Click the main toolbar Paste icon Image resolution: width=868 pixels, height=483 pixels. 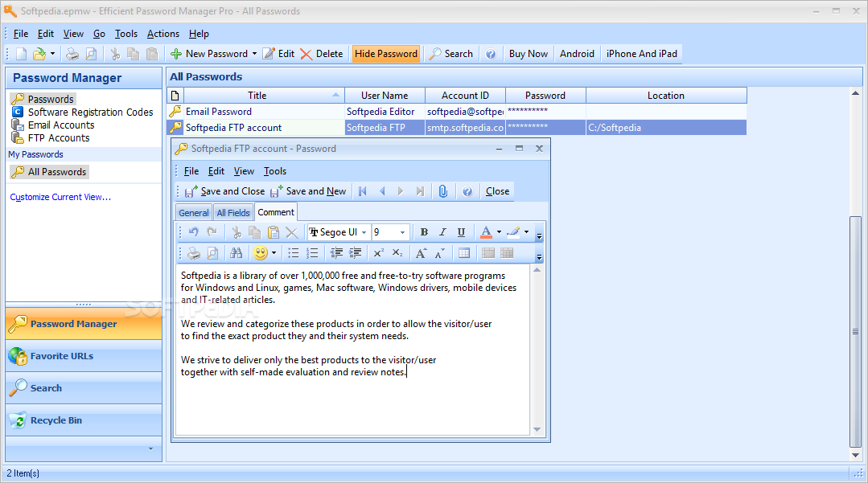152,54
